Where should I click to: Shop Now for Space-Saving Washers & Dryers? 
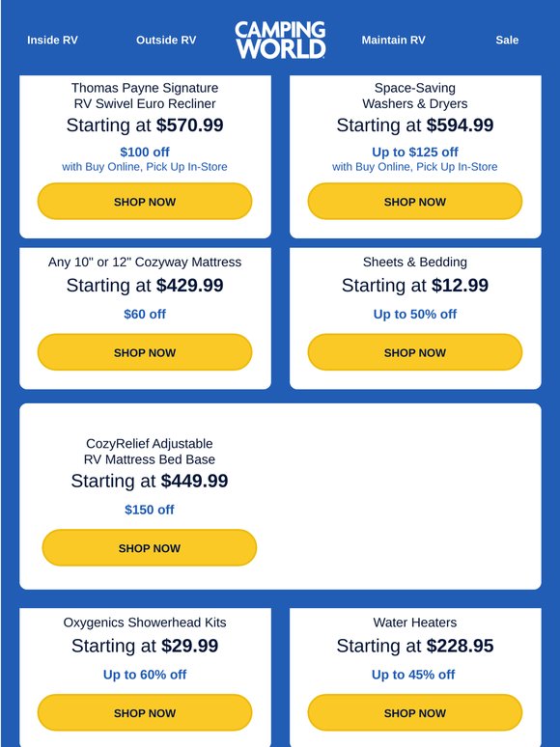(x=415, y=202)
